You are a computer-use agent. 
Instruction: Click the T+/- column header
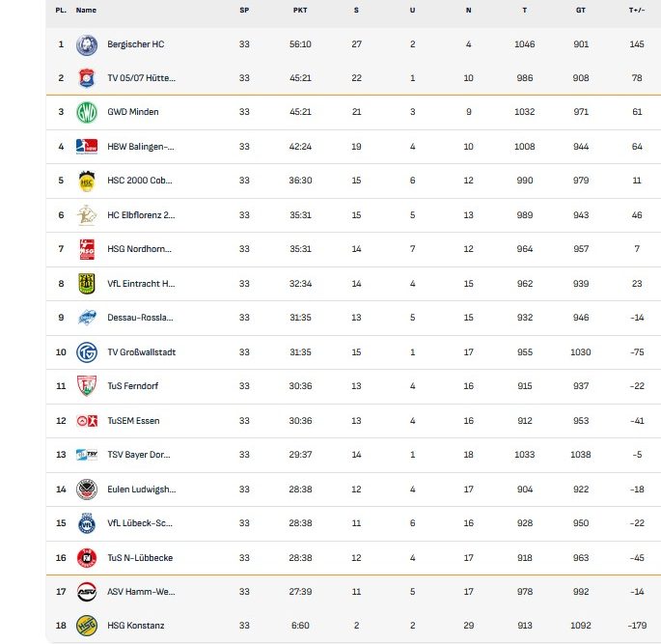637,10
